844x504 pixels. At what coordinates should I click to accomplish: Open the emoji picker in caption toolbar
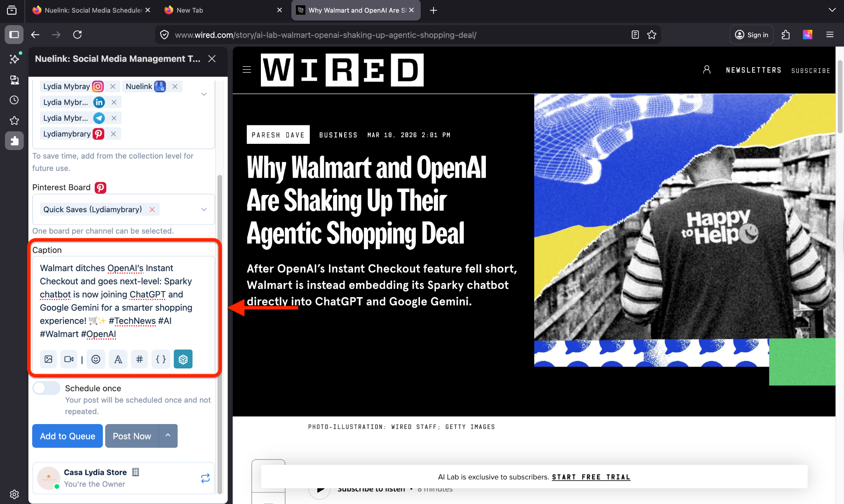coord(96,359)
